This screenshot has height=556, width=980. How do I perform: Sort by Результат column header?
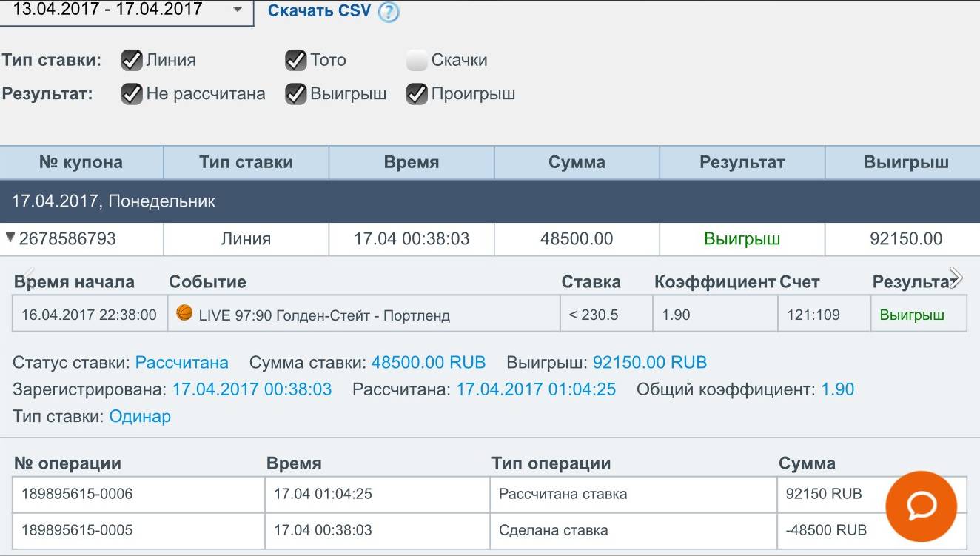click(742, 162)
